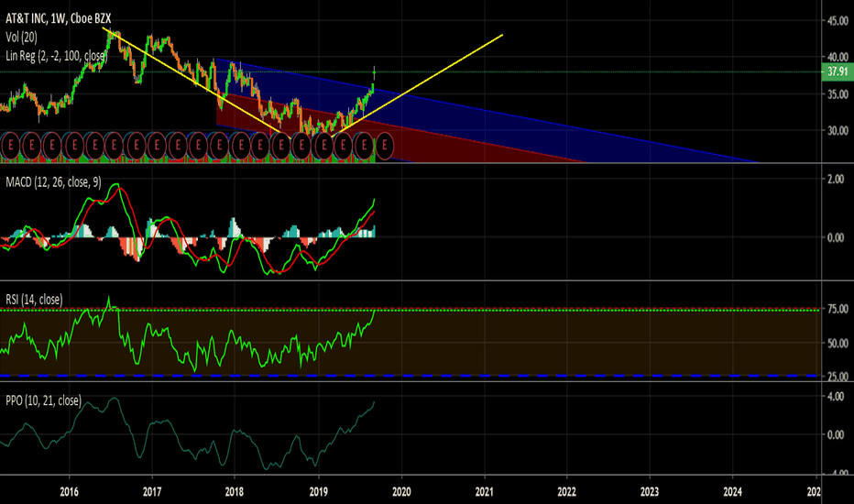This screenshot has width=854, height=504.
Task: Click the first earnings E marker at chart start
Action: coord(10,146)
